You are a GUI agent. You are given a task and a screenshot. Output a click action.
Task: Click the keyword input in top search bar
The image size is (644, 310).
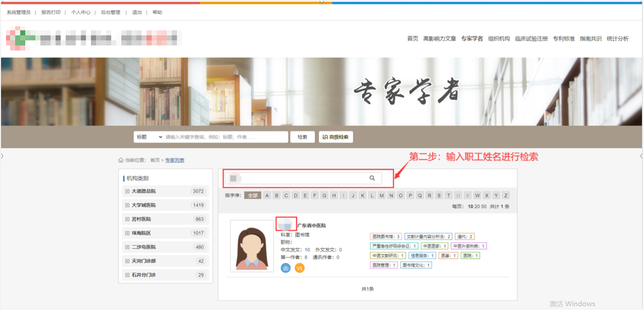point(225,137)
